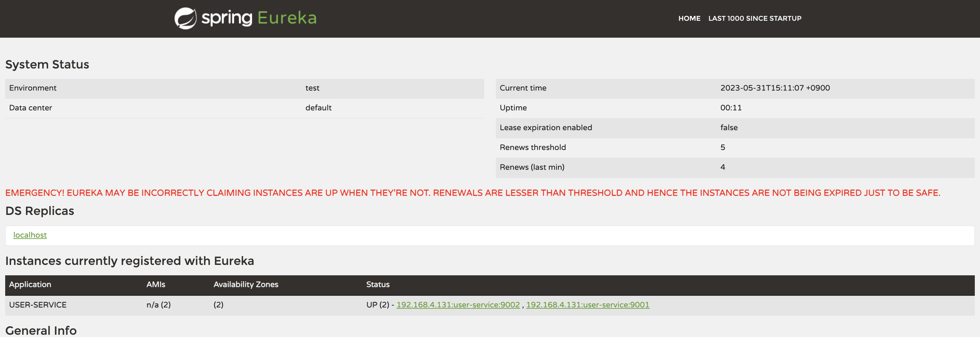Select the n/a (2) AMIs cell
980x337 pixels.
pyautogui.click(x=158, y=305)
